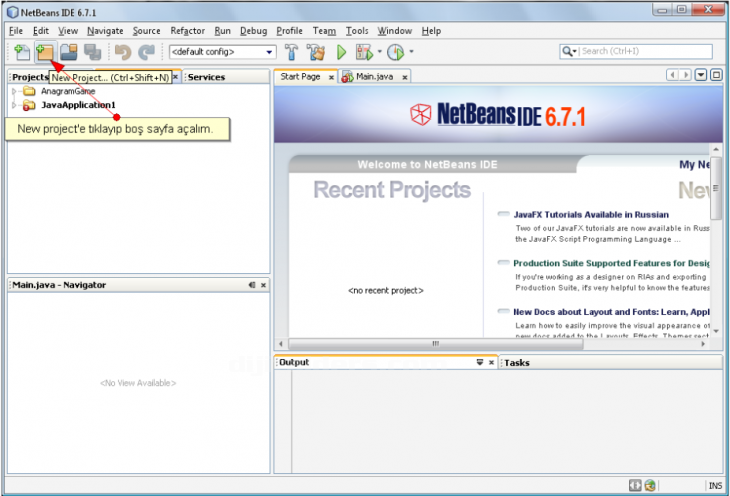
Task: Click the Open Project toolbar icon
Action: point(69,52)
